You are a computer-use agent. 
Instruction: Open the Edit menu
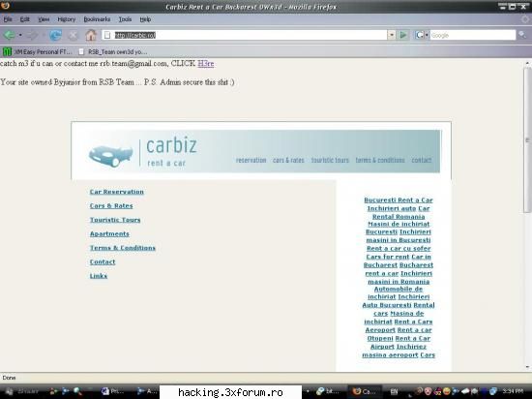25,19
